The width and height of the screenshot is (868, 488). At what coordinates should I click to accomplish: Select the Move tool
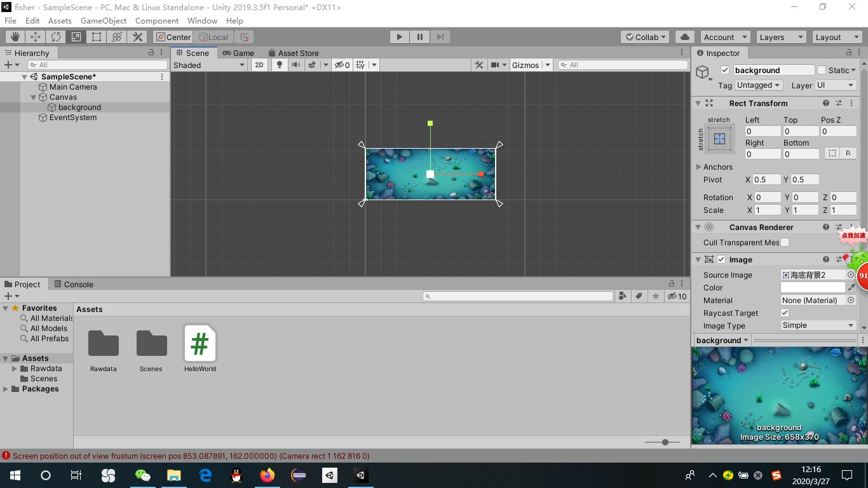click(x=35, y=36)
